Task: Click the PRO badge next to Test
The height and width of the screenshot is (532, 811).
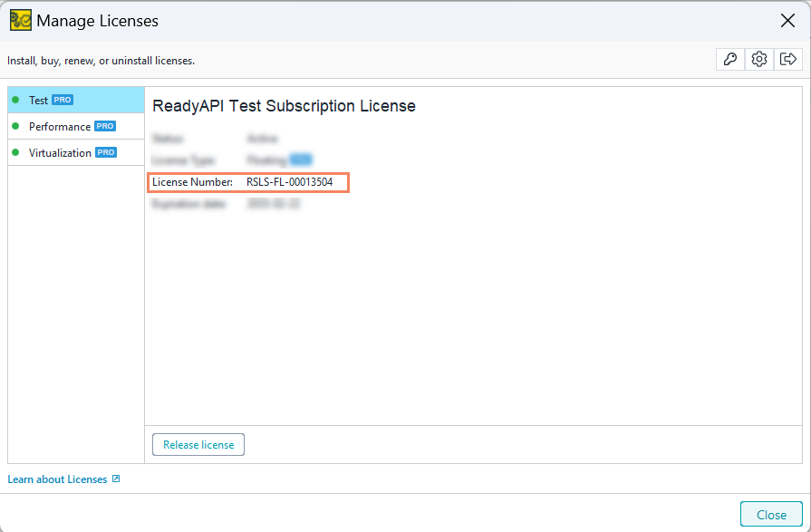Action: tap(63, 100)
